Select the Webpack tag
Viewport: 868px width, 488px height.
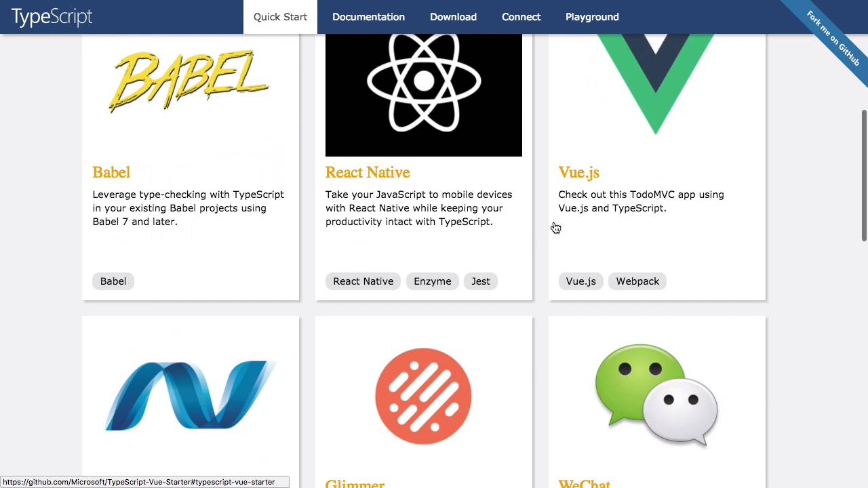click(637, 281)
